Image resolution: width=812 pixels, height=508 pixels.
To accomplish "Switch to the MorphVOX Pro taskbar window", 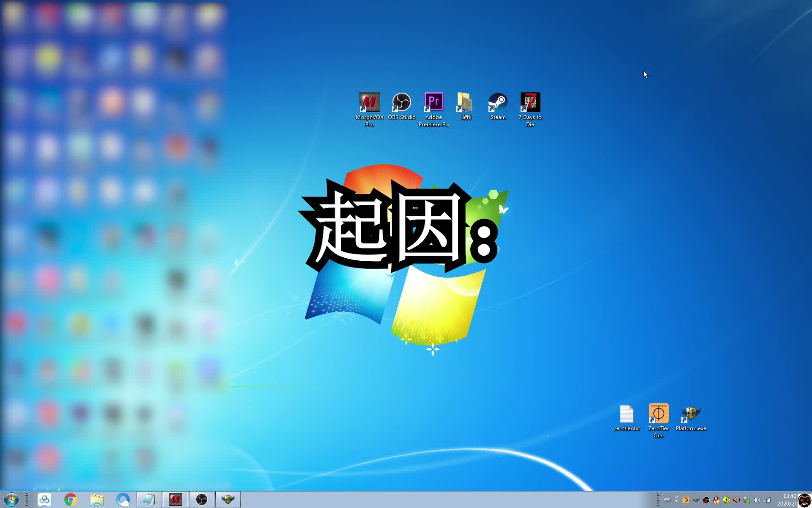I will point(175,500).
